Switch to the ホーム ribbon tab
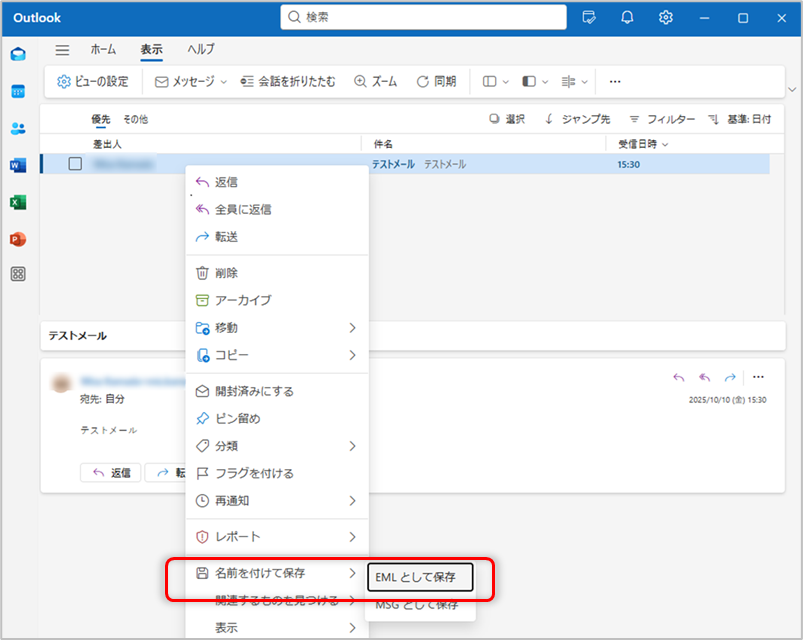This screenshot has height=640, width=803. (x=103, y=50)
